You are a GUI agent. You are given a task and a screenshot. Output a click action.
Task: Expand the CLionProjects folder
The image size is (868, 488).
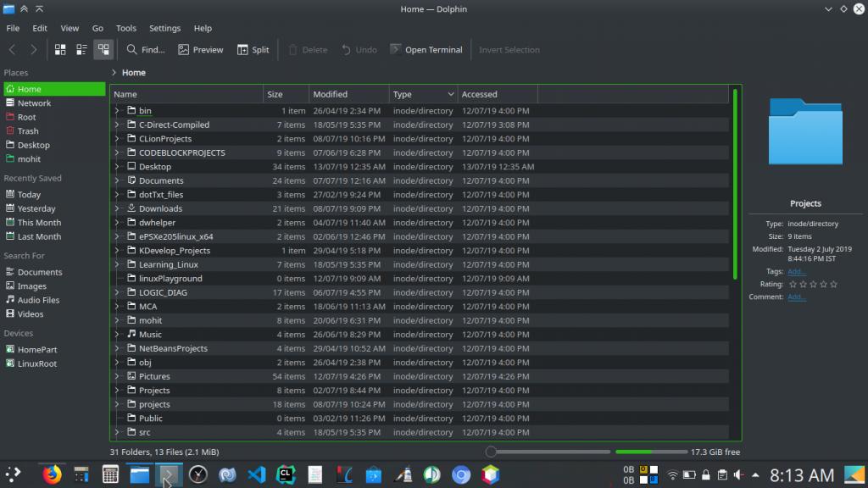point(117,139)
